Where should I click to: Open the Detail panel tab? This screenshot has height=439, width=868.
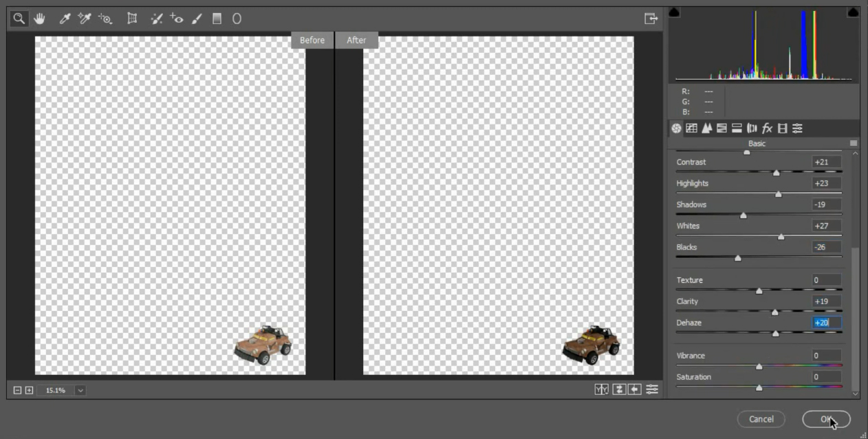(x=706, y=128)
